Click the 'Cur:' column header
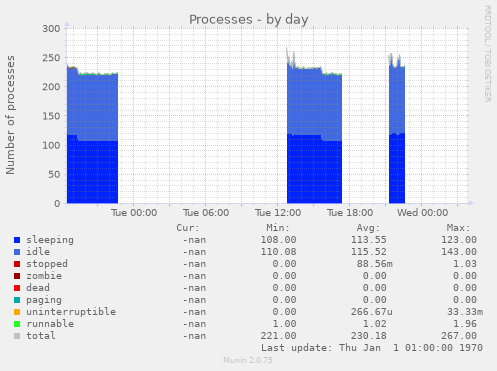The height and width of the screenshot is (371, 497). click(x=188, y=228)
